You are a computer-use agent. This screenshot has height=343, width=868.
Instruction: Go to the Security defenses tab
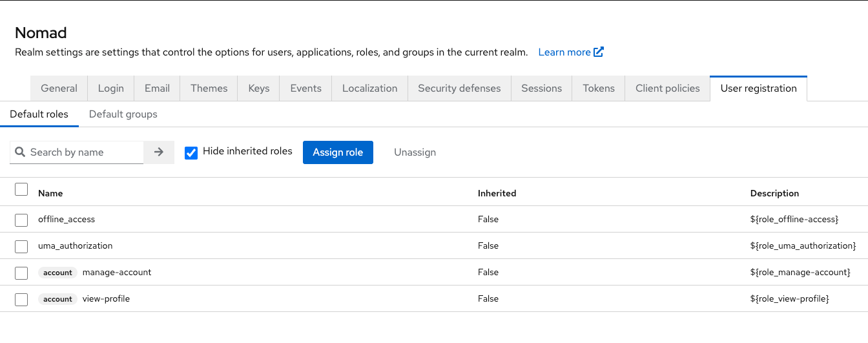(459, 88)
